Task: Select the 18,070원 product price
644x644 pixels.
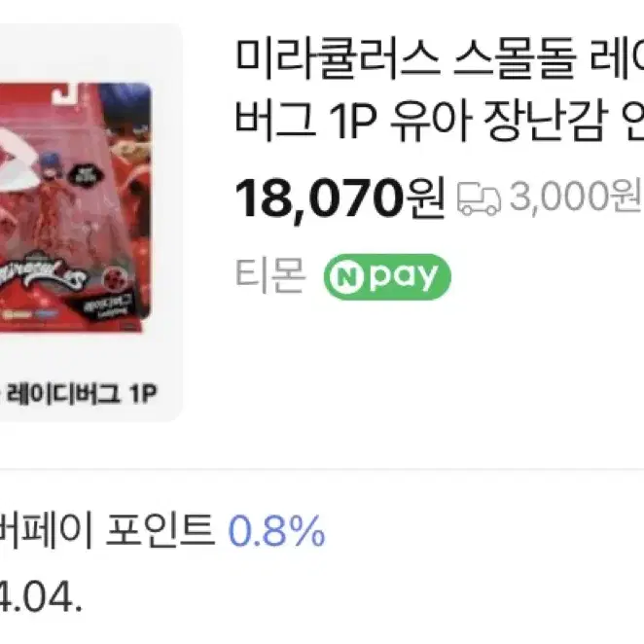Action: (340, 199)
